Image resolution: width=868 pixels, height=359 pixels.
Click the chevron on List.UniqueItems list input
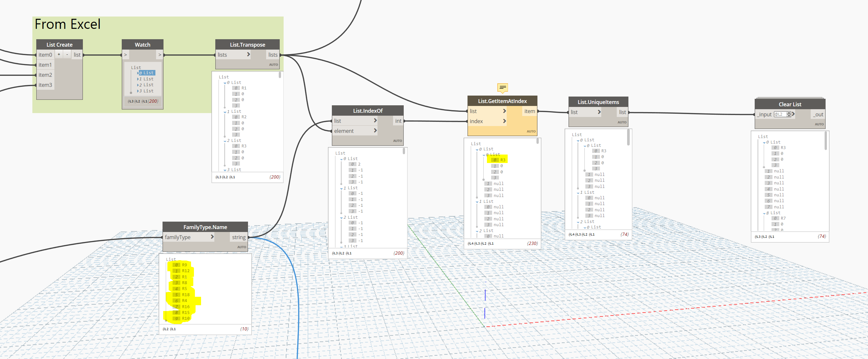point(599,112)
